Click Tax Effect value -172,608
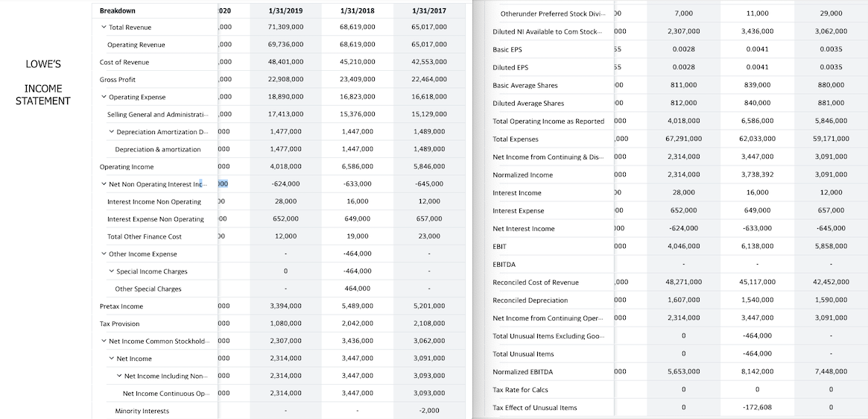 coord(757,408)
